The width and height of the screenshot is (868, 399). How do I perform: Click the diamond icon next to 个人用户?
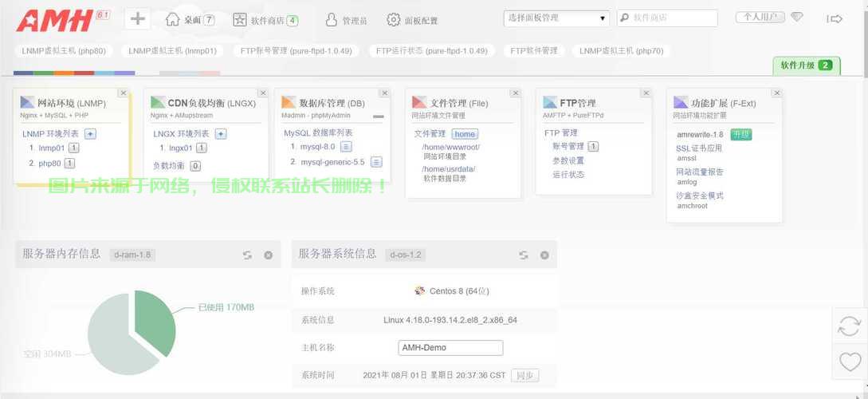796,18
